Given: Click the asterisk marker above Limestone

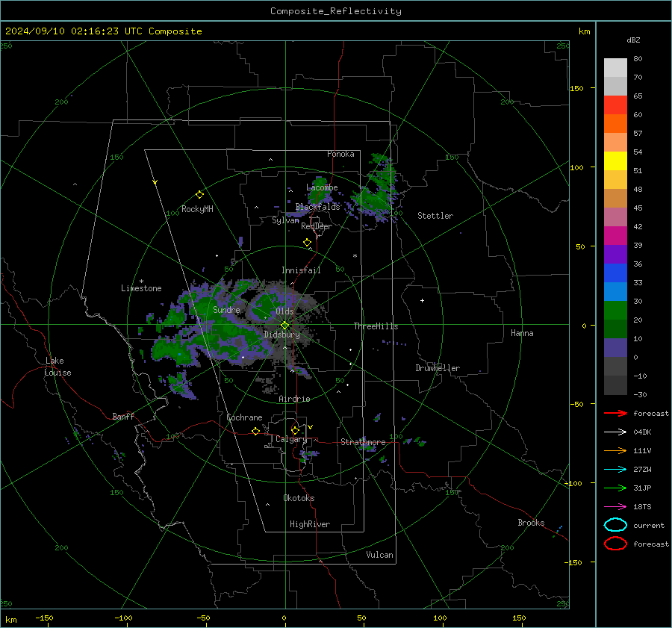Looking at the screenshot, I should click(x=141, y=282).
